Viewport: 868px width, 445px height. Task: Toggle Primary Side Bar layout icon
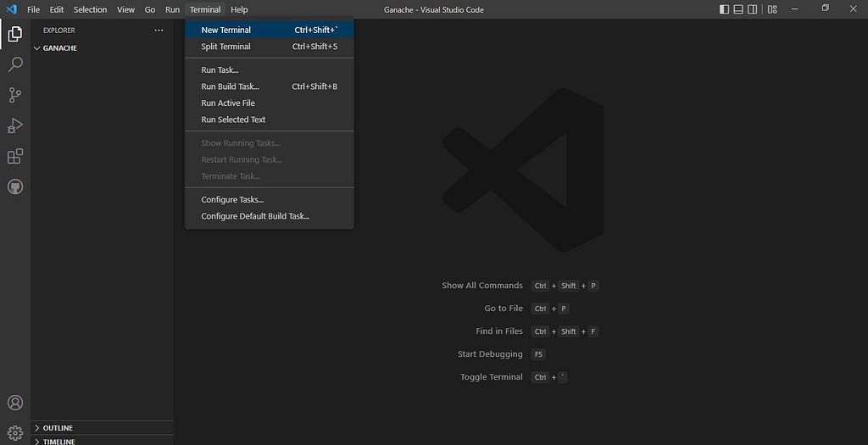tap(724, 9)
